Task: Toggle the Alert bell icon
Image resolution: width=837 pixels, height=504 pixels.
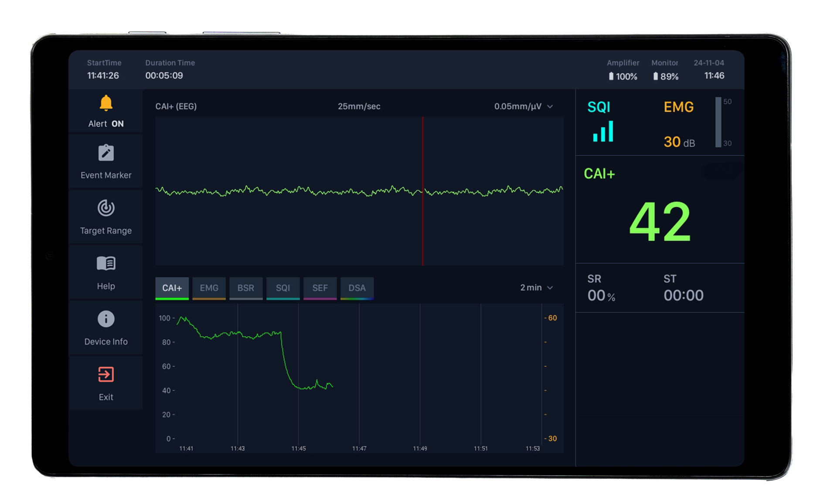Action: click(x=106, y=104)
